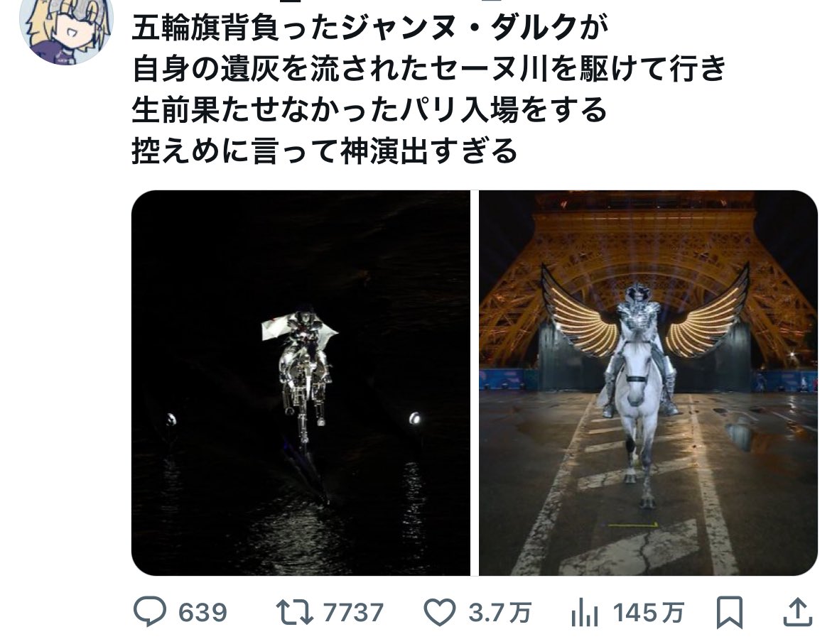The width and height of the screenshot is (837, 644).
Task: Open the share arrow icon
Action: pos(797,611)
